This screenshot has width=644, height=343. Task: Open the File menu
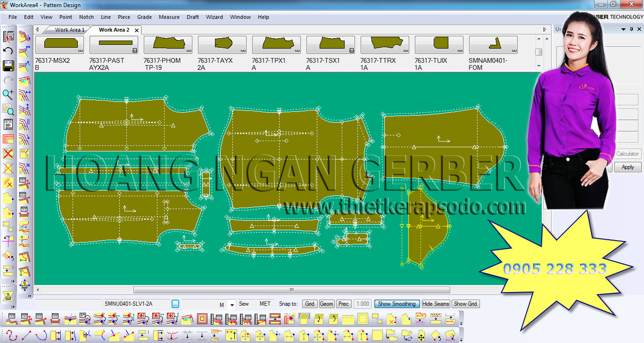pyautogui.click(x=13, y=17)
